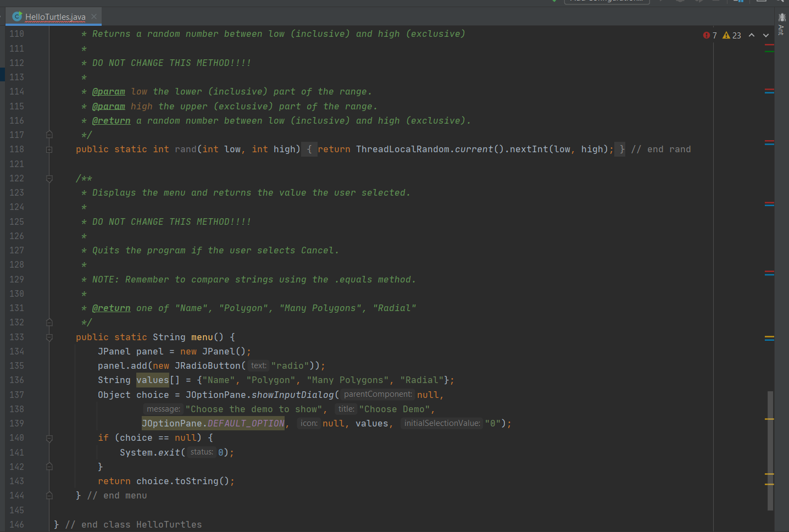Click the Stop icon in the toolbar

point(715,2)
